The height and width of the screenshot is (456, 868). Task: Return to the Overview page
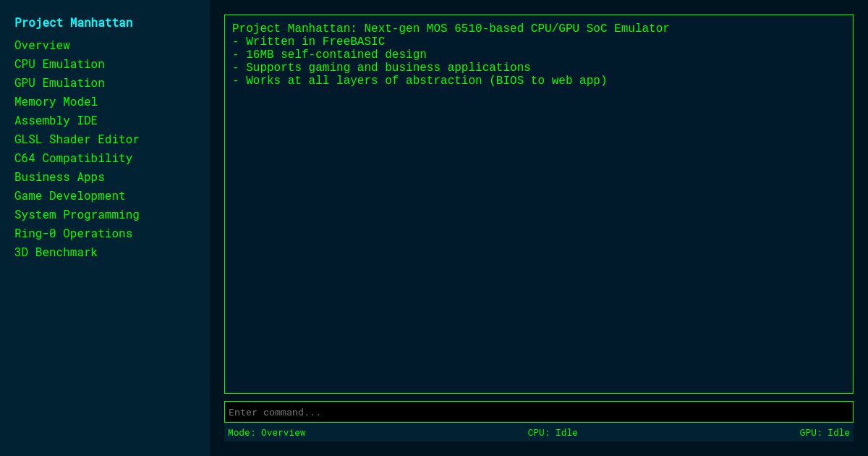[x=42, y=45]
